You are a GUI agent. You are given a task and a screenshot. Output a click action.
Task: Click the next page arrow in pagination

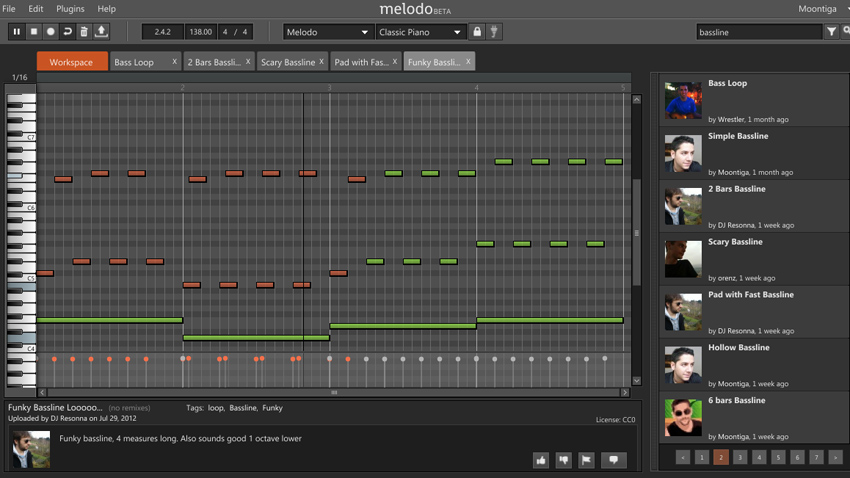[x=835, y=457]
